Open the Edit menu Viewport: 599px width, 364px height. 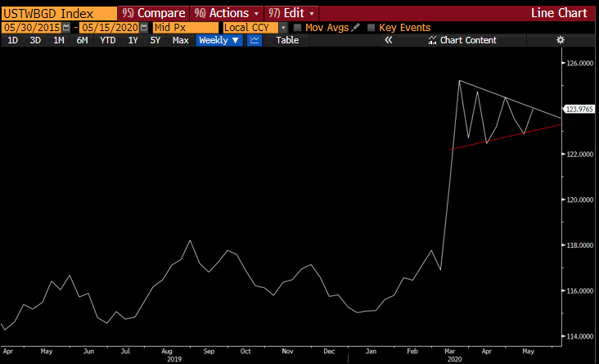pyautogui.click(x=291, y=14)
